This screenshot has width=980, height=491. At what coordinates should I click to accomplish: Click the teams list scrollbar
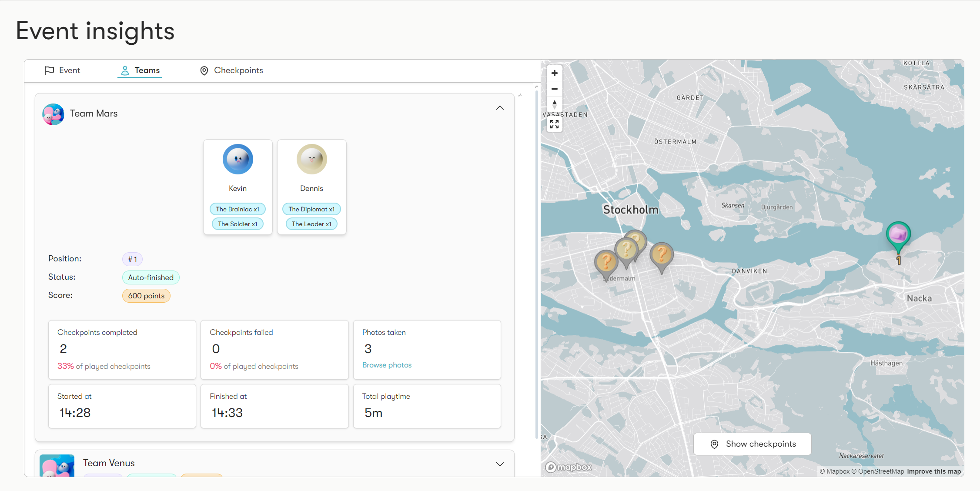coord(536,264)
